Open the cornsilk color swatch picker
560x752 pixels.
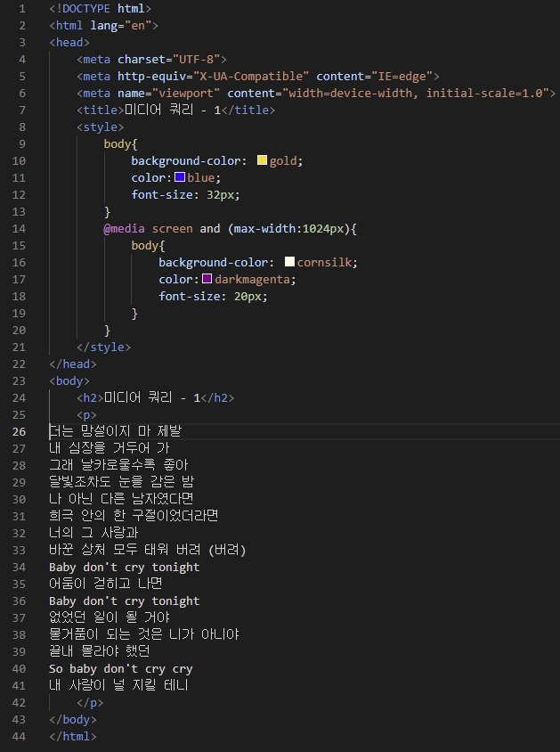pos(289,262)
